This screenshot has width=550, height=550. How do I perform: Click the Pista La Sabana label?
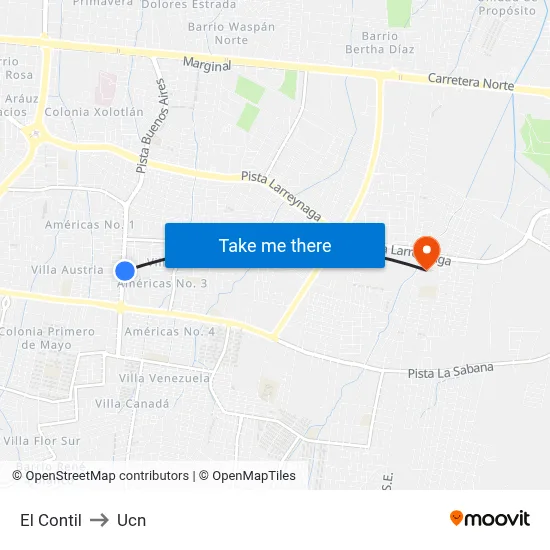pyautogui.click(x=451, y=371)
